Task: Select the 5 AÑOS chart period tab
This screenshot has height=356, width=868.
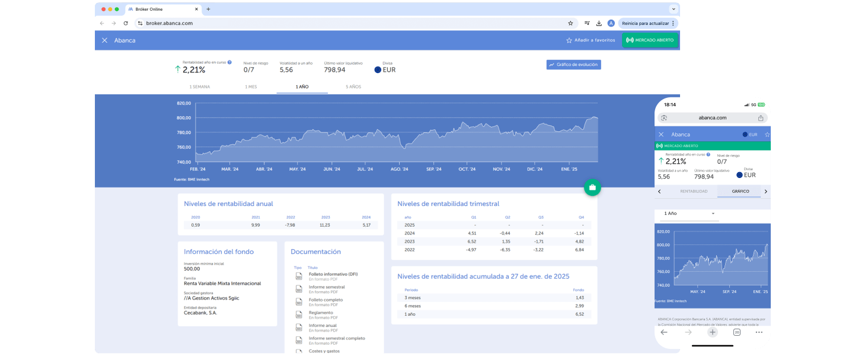Action: (353, 87)
